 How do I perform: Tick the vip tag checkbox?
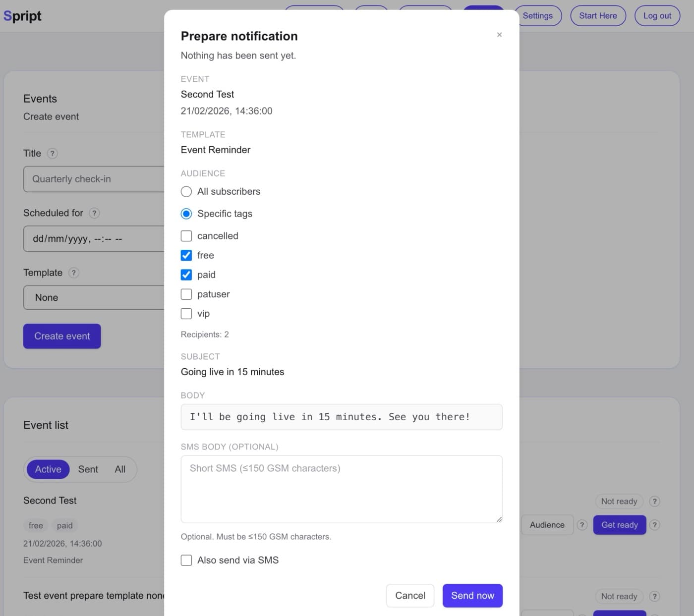click(x=186, y=314)
